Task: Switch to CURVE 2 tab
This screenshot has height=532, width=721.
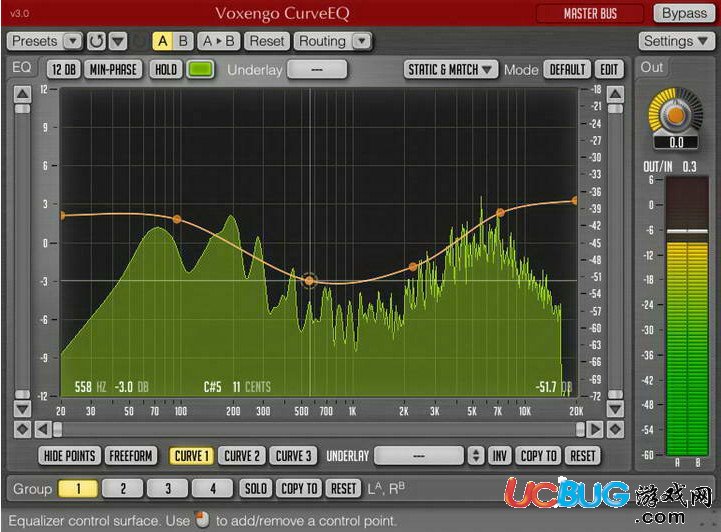Action: 242,456
